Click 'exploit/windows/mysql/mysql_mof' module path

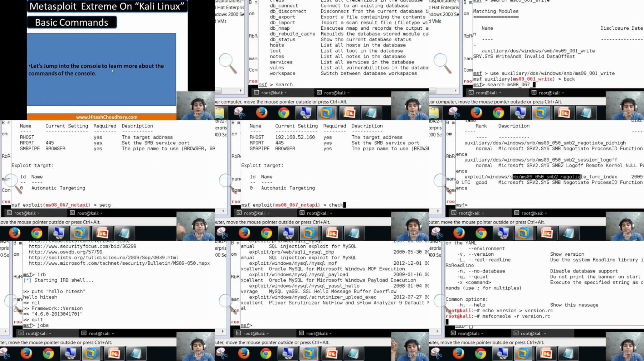[x=293, y=263]
